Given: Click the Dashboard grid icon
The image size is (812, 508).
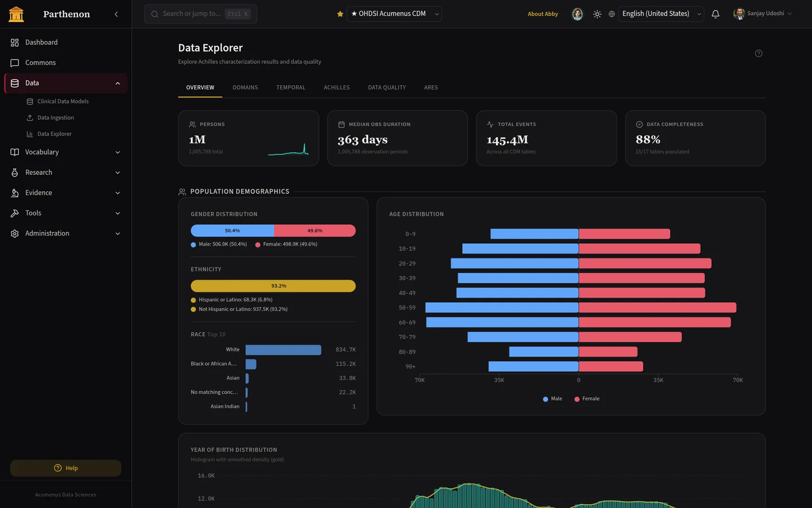Looking at the screenshot, I should tap(15, 42).
